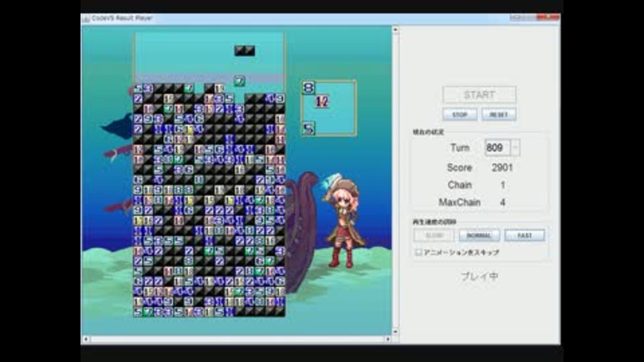
Task: Click the 8 tile in next-block preview
Action: (x=309, y=88)
